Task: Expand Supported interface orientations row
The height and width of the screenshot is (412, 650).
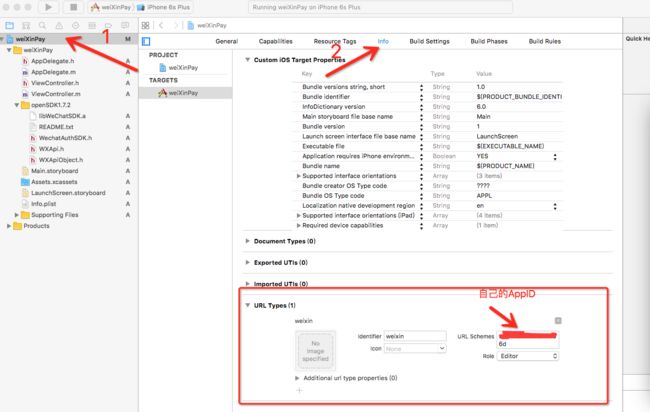Action: [298, 176]
